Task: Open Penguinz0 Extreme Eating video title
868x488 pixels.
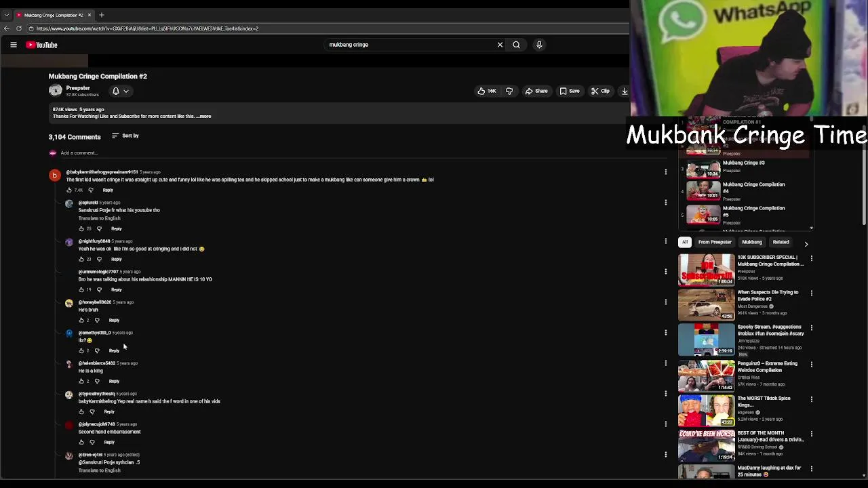Action: pyautogui.click(x=767, y=367)
